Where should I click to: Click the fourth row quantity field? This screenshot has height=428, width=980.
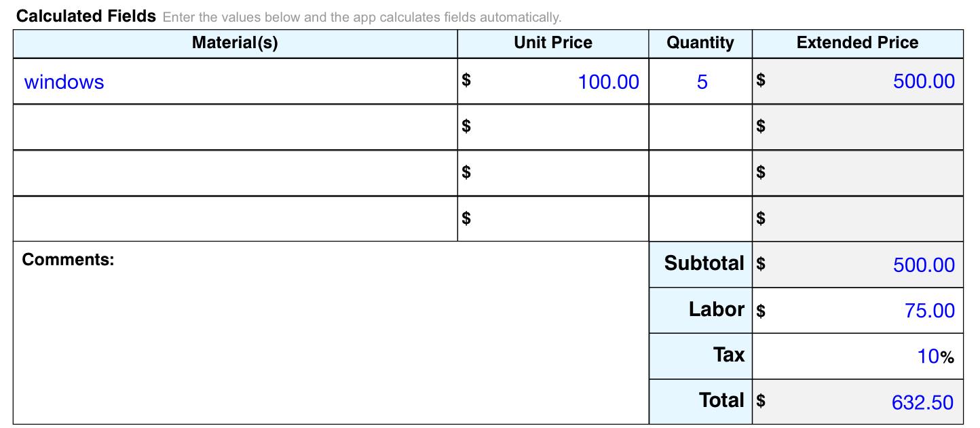point(700,218)
